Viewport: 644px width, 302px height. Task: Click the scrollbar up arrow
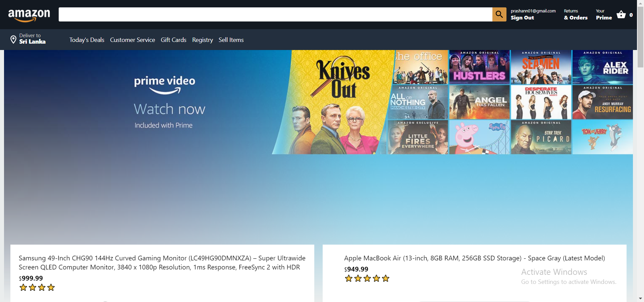(640, 3)
